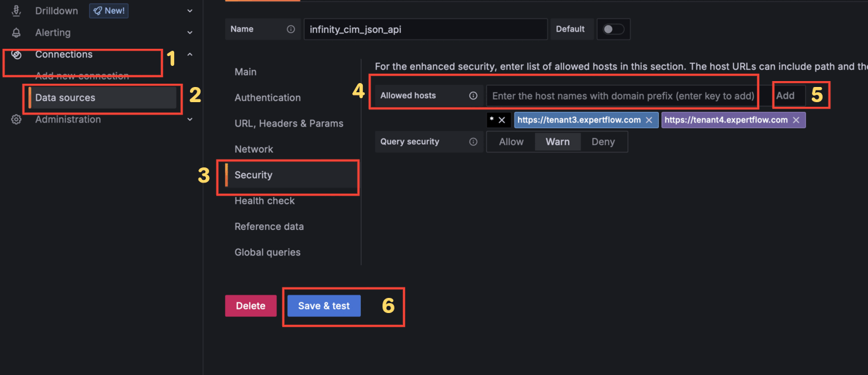Click the Save & test button
Screen dimensions: 868x375
tap(324, 306)
